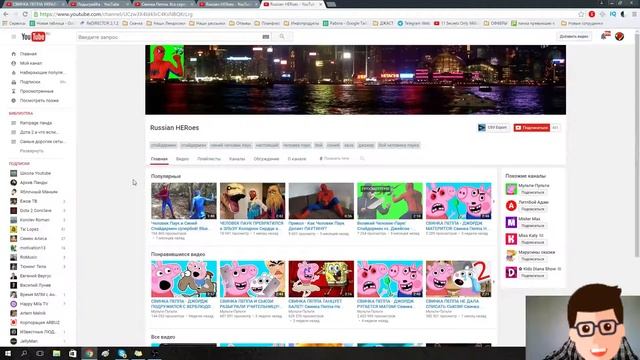Bookmark the page with the star icon
The height and width of the screenshot is (360, 640).
click(581, 14)
